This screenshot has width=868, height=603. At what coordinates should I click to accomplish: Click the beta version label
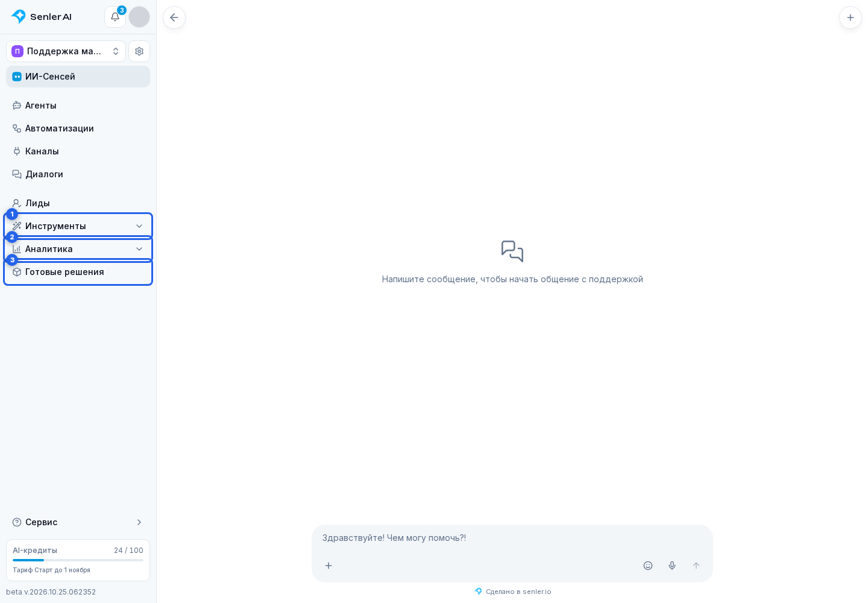[51, 592]
